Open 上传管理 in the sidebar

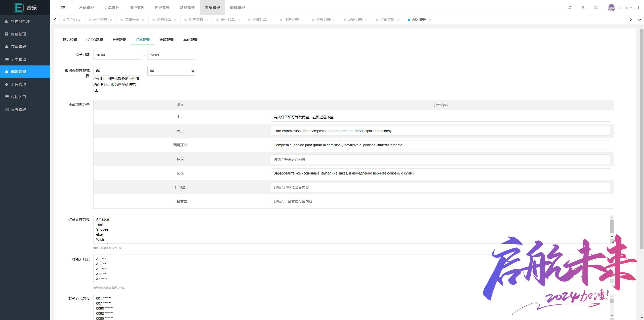coord(25,84)
